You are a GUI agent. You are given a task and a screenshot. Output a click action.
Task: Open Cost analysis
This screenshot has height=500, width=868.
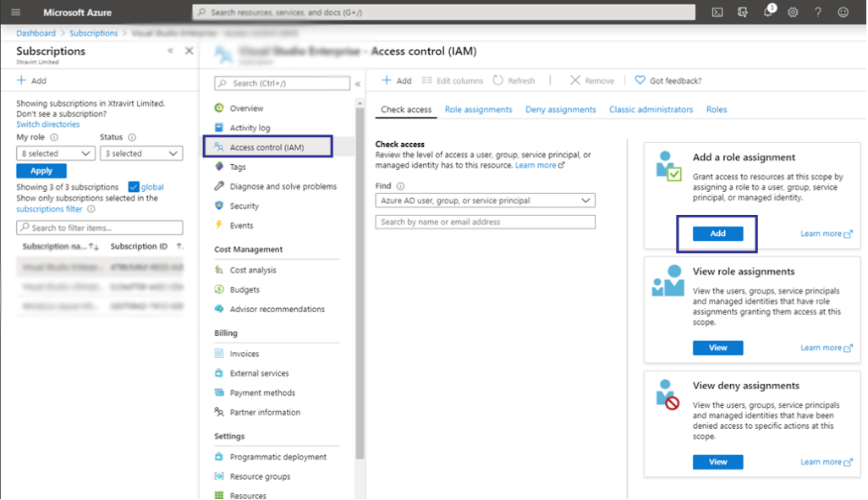[x=252, y=270]
